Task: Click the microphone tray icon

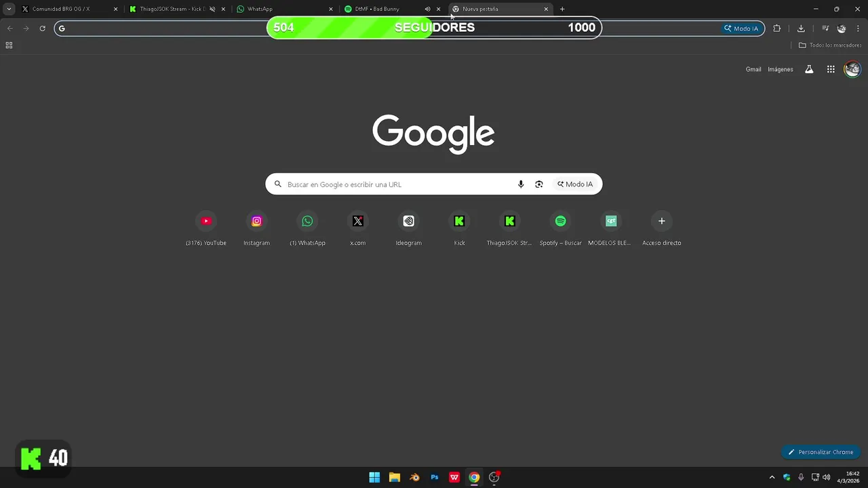Action: (801, 477)
